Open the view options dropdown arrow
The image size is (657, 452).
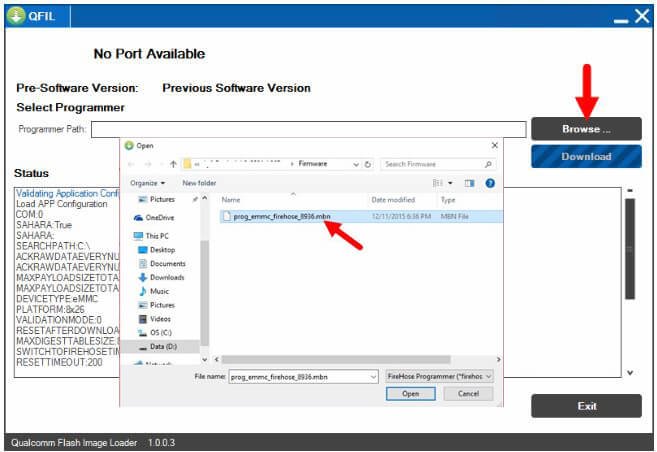[x=450, y=183]
